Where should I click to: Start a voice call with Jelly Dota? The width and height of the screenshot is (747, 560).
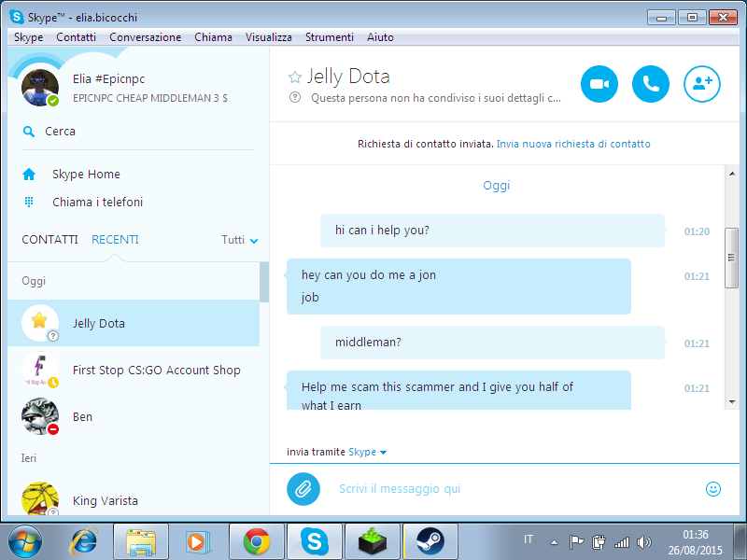point(650,84)
